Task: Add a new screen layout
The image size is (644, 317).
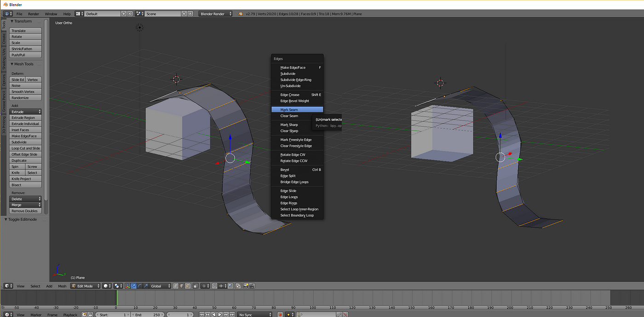Action: pyautogui.click(x=124, y=14)
